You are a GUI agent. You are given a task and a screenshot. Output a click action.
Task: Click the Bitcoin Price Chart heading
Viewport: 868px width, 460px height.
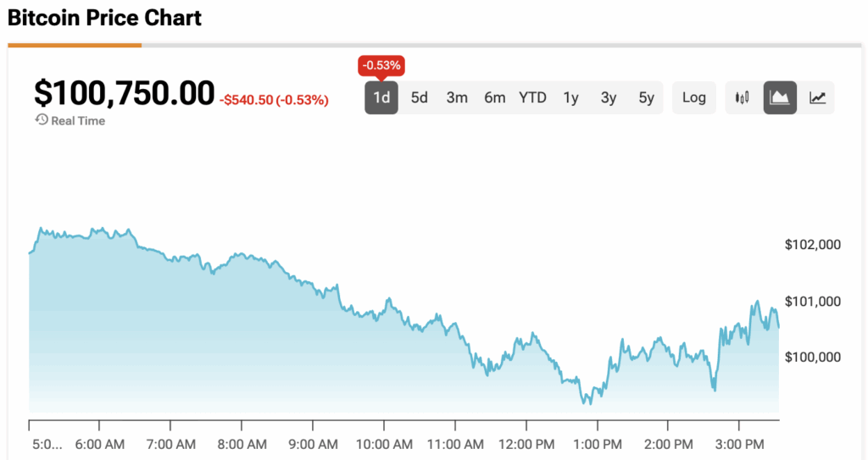tap(104, 17)
